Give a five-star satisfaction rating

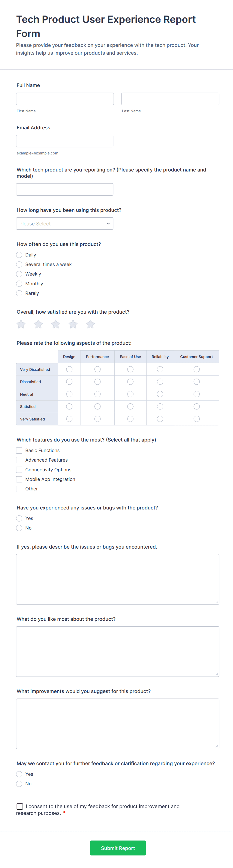(x=90, y=324)
